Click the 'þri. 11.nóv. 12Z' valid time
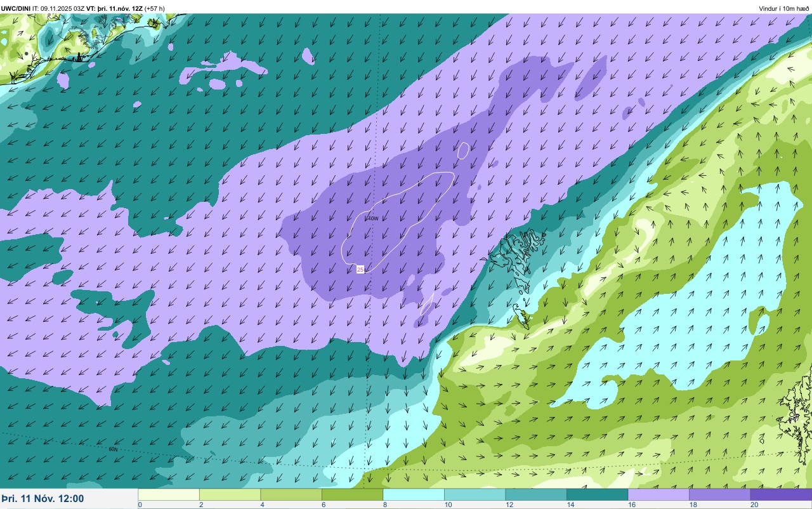Image resolution: width=812 pixels, height=509 pixels. click(x=119, y=8)
